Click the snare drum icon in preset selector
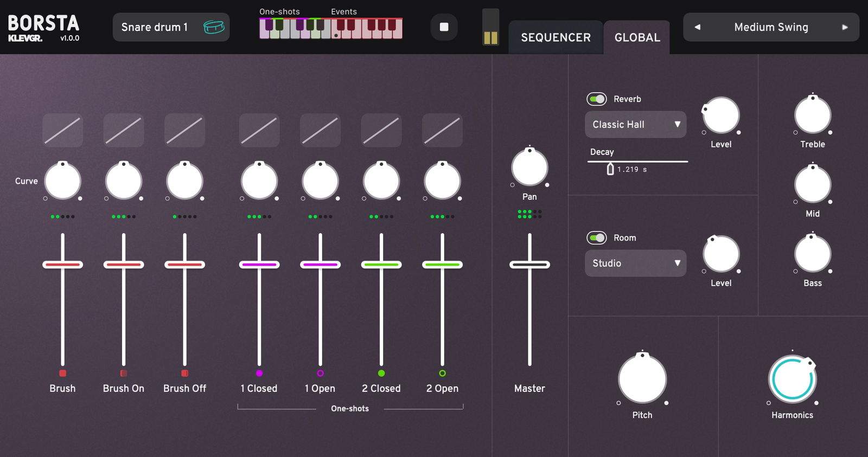The image size is (868, 457). coord(214,27)
